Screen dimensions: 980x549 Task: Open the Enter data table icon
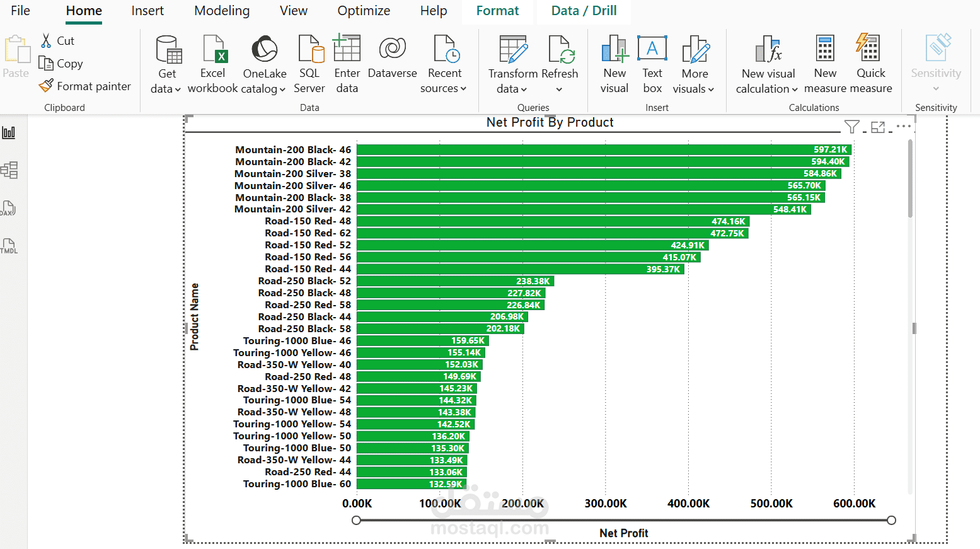point(347,48)
